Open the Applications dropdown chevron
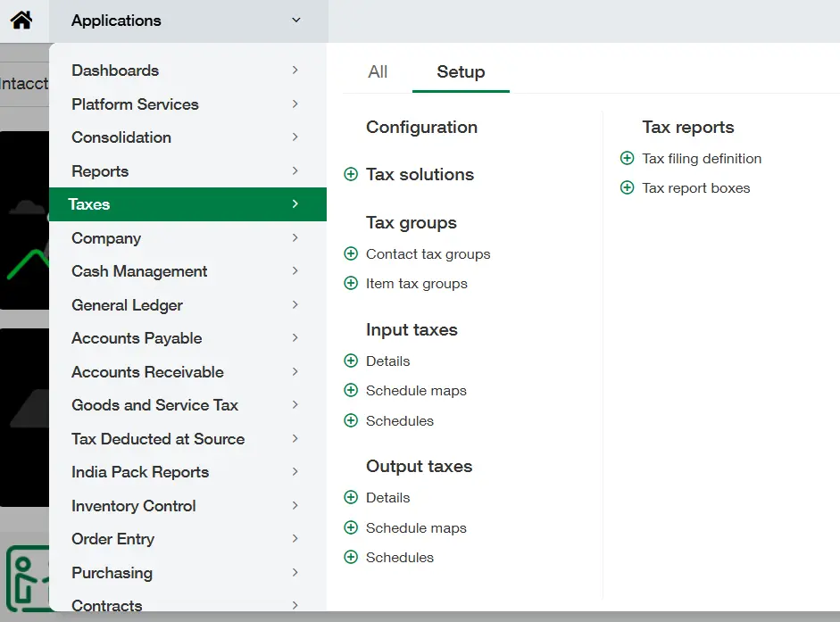Screen dimensions: 840x622 point(295,21)
